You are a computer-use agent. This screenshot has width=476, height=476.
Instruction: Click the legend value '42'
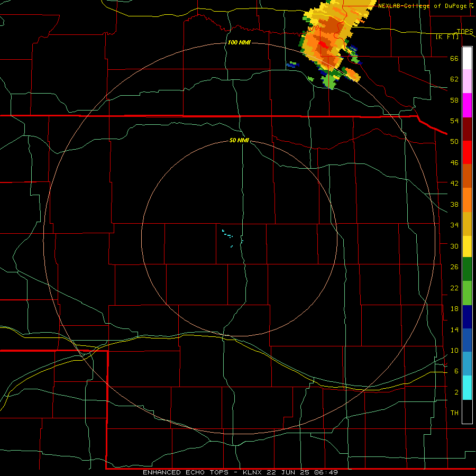coord(454,183)
